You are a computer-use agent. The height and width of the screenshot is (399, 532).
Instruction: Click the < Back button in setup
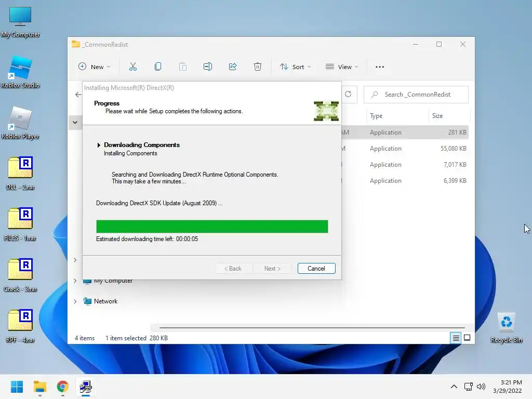tap(233, 269)
